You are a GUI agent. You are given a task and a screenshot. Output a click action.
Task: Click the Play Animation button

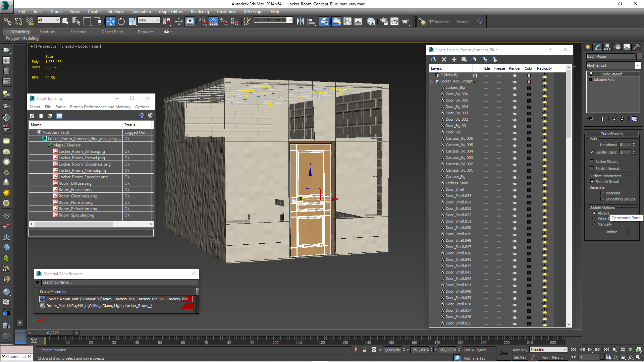pos(590,350)
